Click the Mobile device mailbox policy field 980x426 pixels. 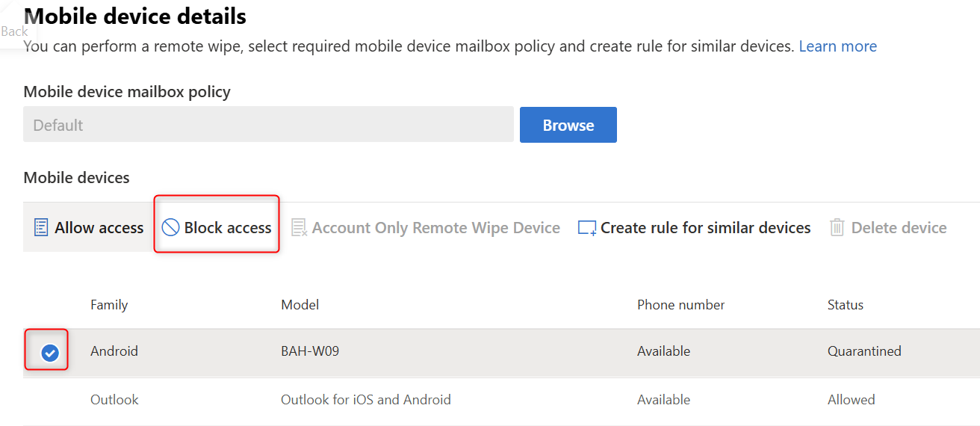(x=268, y=125)
